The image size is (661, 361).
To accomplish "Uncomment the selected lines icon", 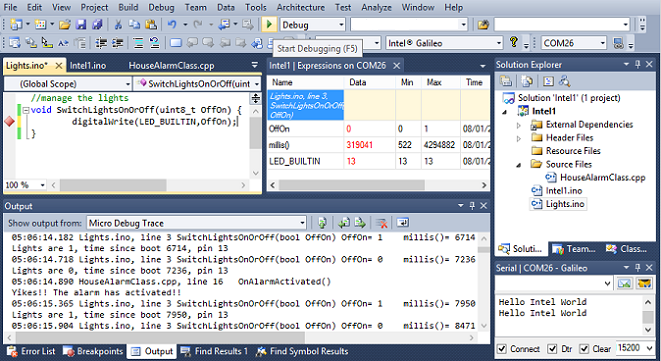I will (154, 43).
